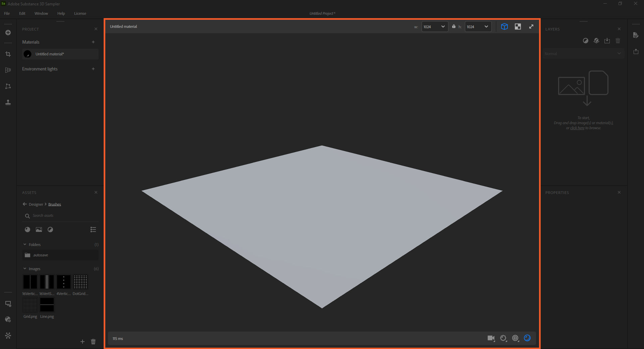Switch viewport to 2D checkerboard view
This screenshot has width=644, height=349.
[x=518, y=27]
